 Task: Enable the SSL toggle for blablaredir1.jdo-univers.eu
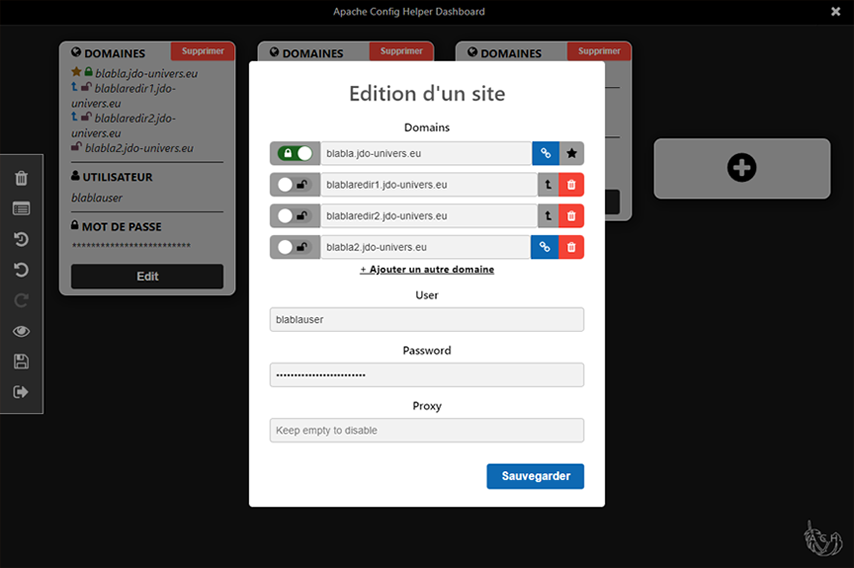[295, 185]
